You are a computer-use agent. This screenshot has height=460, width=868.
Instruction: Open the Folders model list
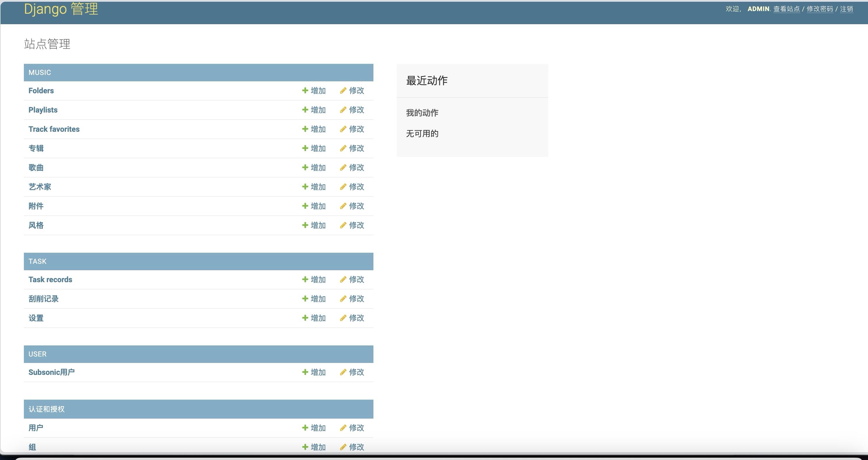pyautogui.click(x=41, y=90)
